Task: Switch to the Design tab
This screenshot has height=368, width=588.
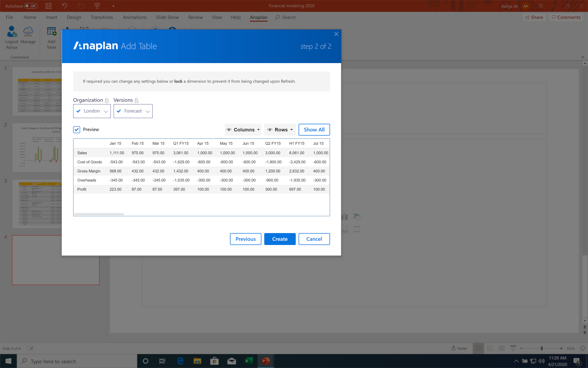Action: 74,17
